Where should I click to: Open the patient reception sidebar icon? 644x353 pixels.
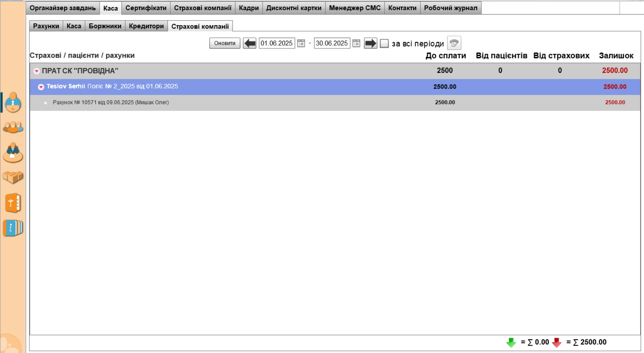[x=13, y=102]
